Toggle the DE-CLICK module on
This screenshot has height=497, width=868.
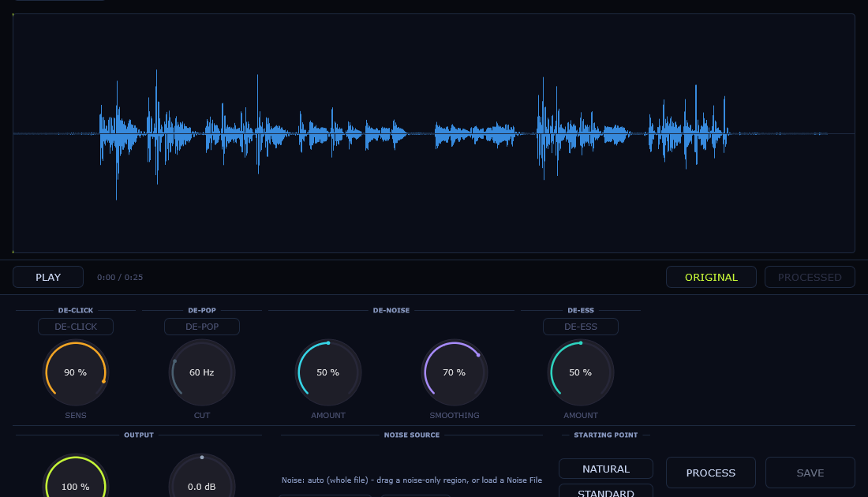76,327
